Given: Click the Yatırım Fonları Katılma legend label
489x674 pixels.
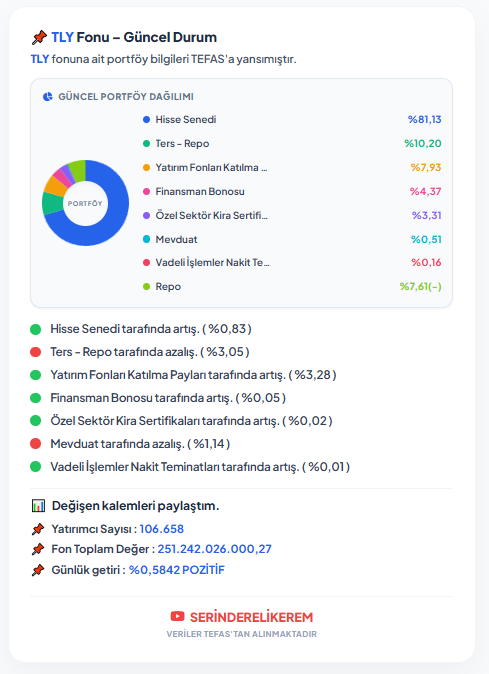Looking at the screenshot, I should tap(211, 168).
